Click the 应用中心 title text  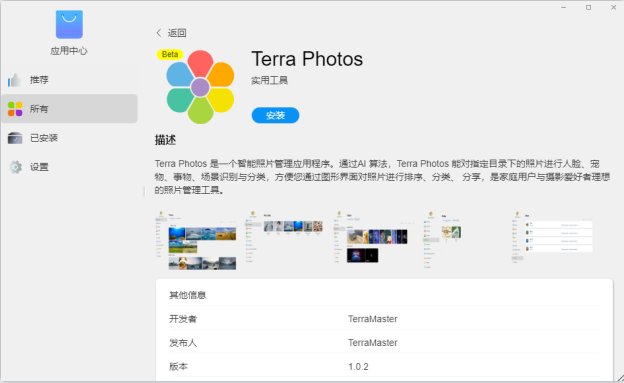click(x=69, y=51)
